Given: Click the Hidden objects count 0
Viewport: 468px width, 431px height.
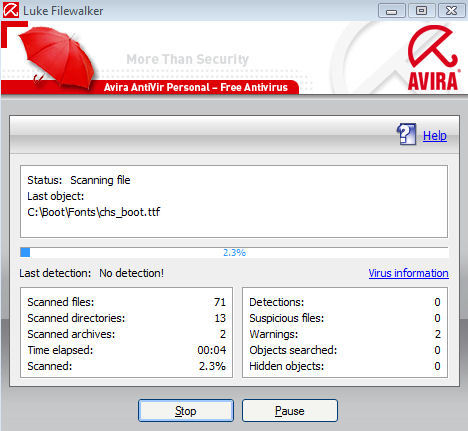Looking at the screenshot, I should click(437, 366).
